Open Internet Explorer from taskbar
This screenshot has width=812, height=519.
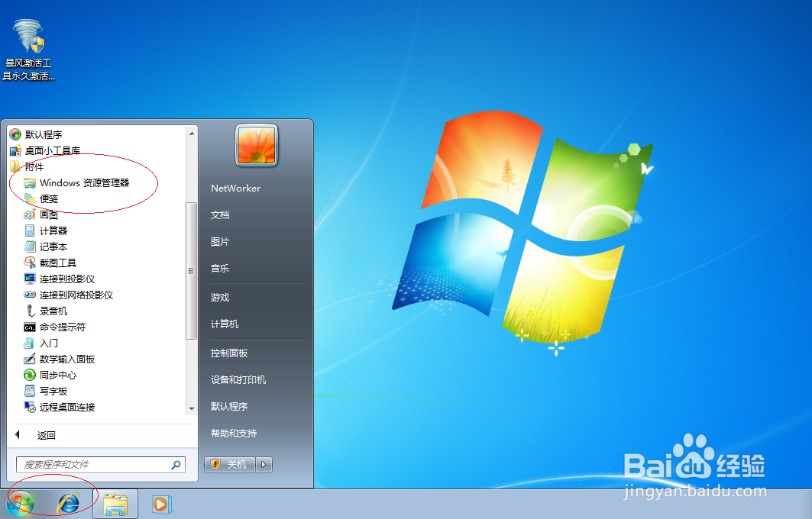68,504
